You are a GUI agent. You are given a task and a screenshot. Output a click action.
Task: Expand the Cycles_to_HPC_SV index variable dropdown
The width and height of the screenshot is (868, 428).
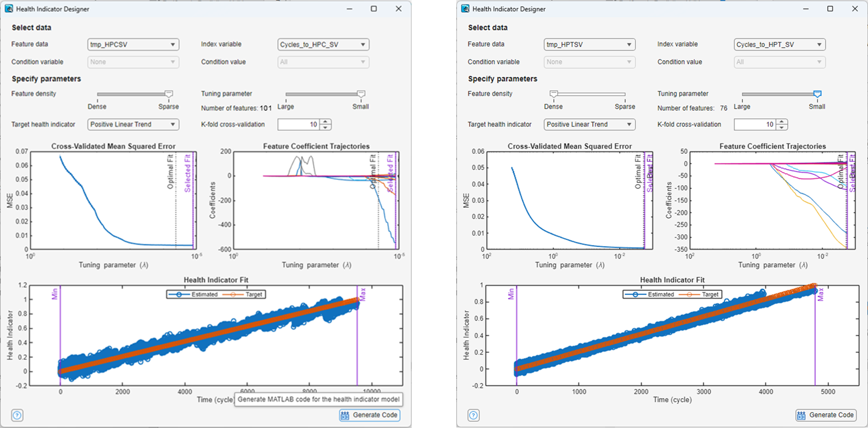click(x=323, y=45)
